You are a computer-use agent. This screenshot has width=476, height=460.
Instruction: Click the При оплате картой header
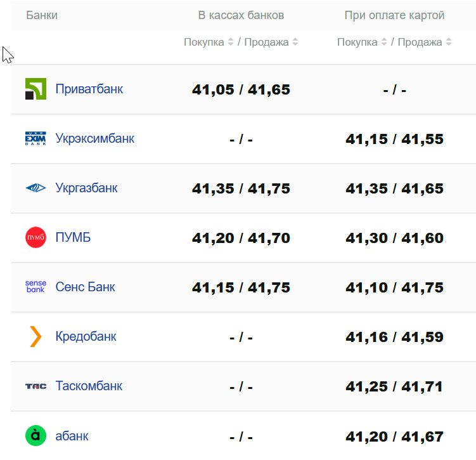(x=394, y=15)
